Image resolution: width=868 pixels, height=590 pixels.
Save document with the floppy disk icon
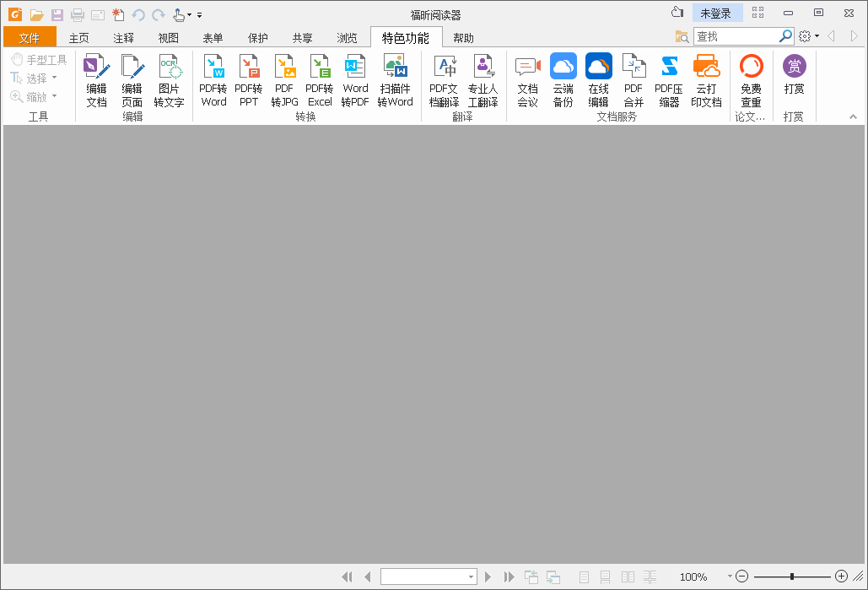coord(57,15)
